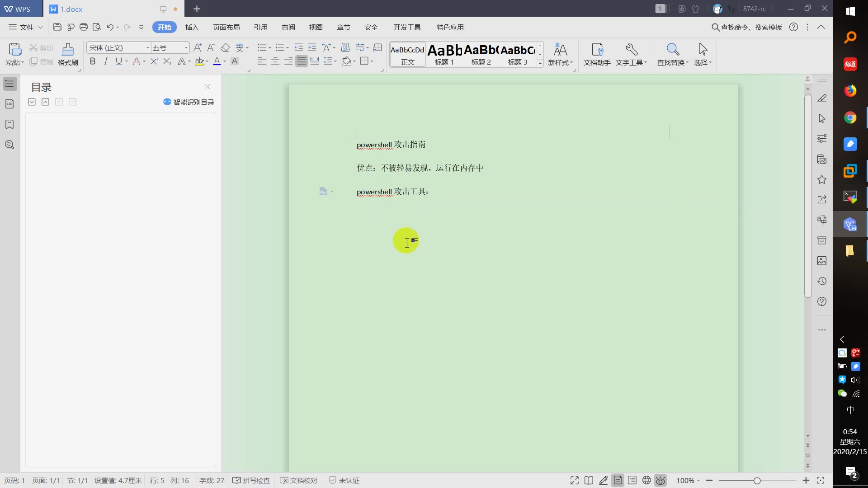Click the zoom slider handle
868x488 pixels.
pyautogui.click(x=757, y=480)
